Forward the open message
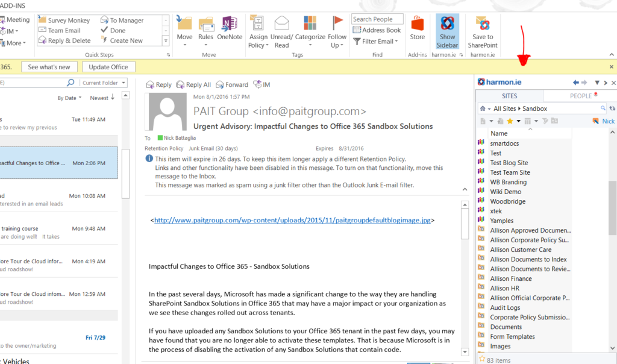617x364 pixels. click(232, 84)
